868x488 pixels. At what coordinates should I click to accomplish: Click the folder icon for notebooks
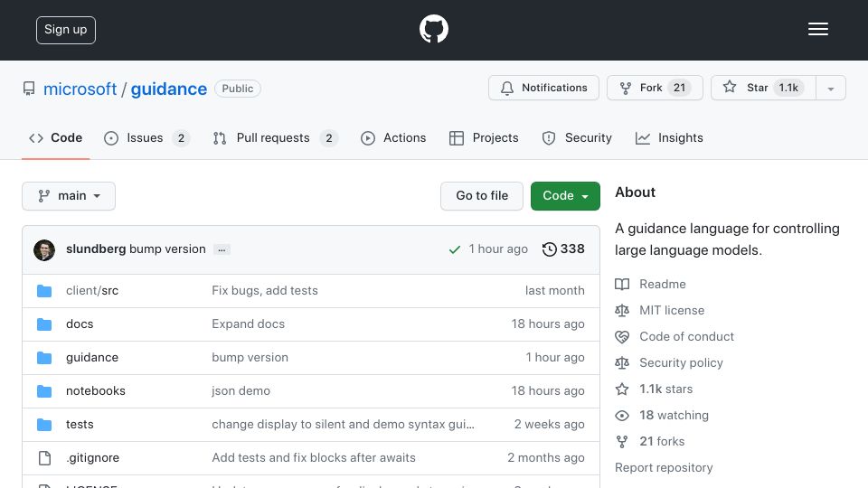tap(44, 391)
